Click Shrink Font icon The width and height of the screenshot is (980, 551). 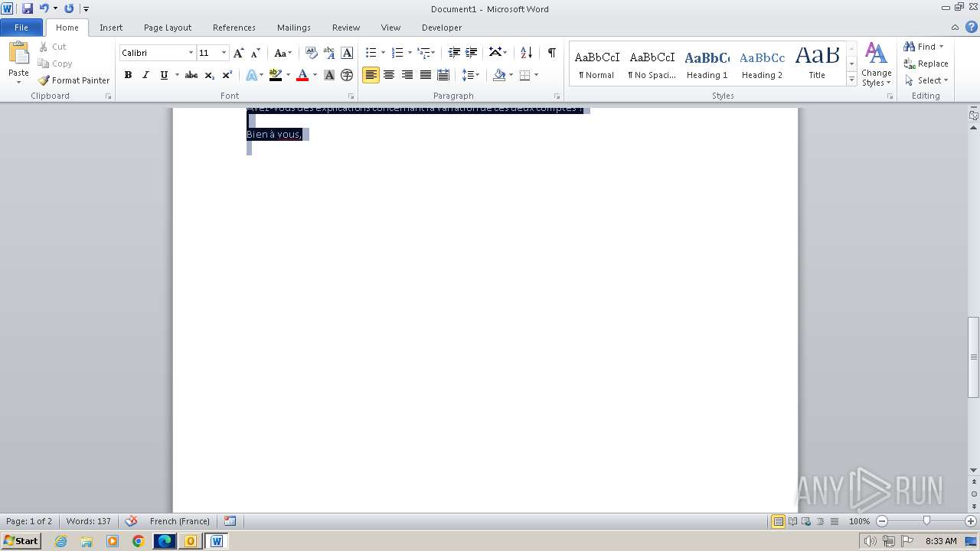tap(256, 53)
